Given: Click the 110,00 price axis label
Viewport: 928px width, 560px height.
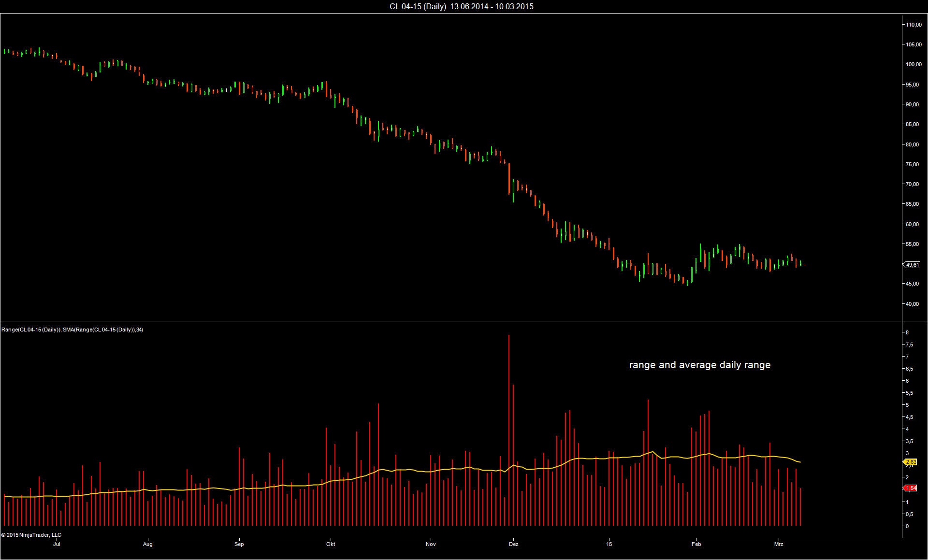Looking at the screenshot, I should (913, 25).
